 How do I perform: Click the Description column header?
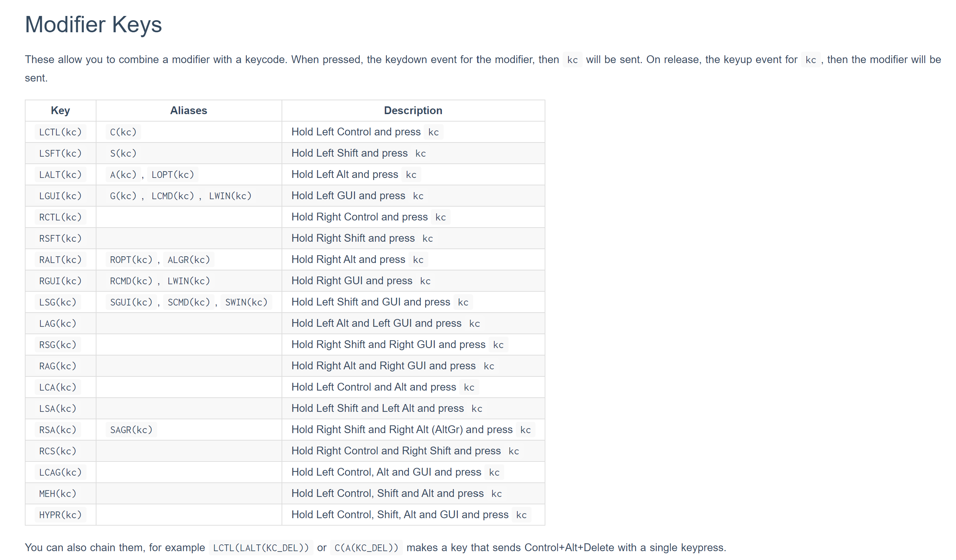coord(412,111)
